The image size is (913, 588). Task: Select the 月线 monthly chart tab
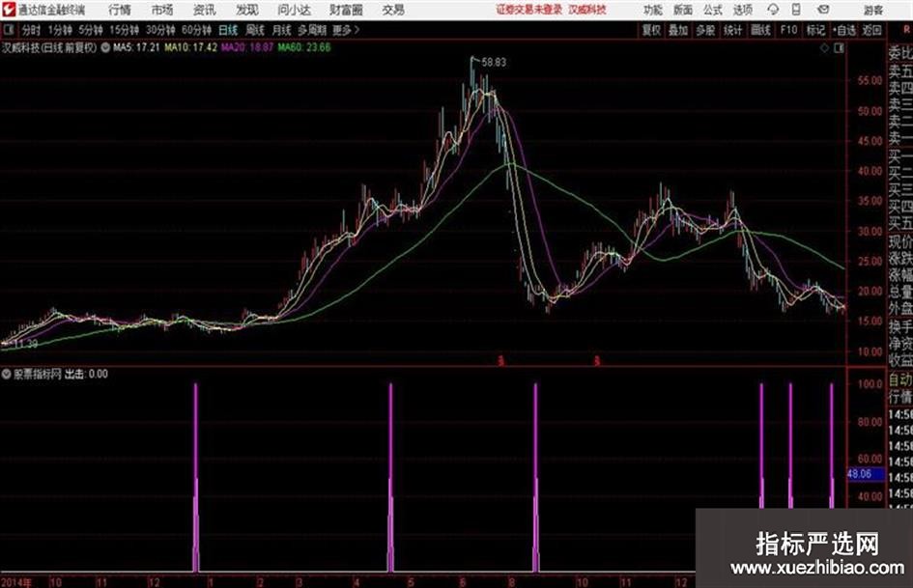tap(281, 30)
